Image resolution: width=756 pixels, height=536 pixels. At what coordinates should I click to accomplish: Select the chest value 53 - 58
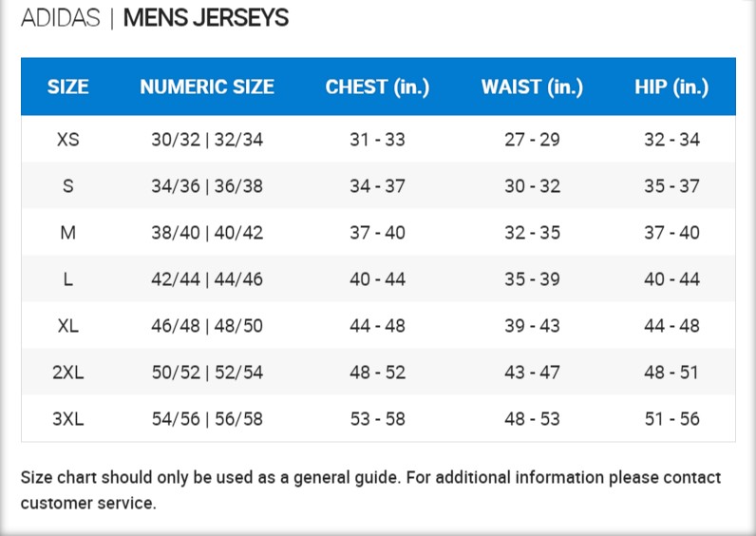(x=377, y=419)
